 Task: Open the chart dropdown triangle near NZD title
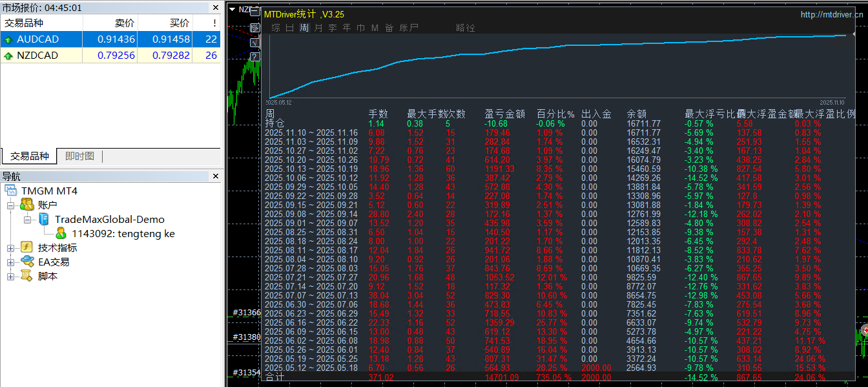click(x=232, y=9)
